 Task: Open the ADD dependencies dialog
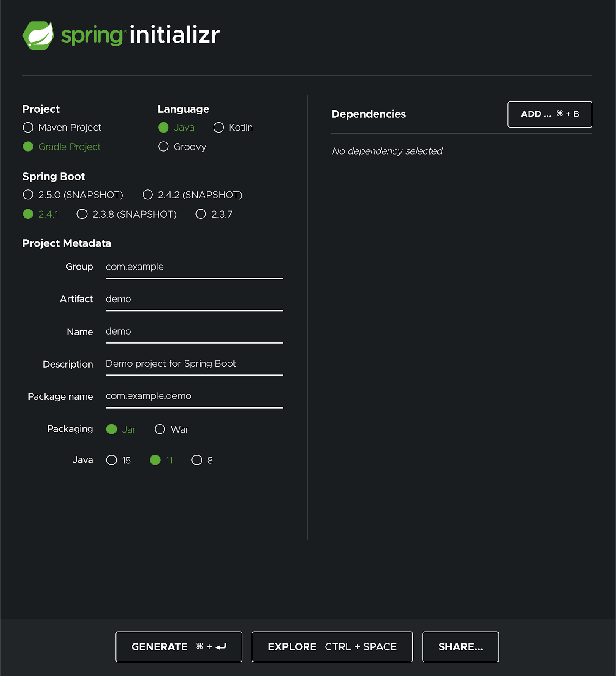pyautogui.click(x=550, y=114)
